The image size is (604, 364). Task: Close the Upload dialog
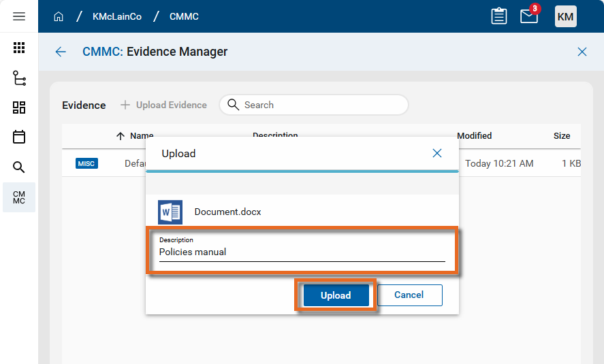[437, 153]
